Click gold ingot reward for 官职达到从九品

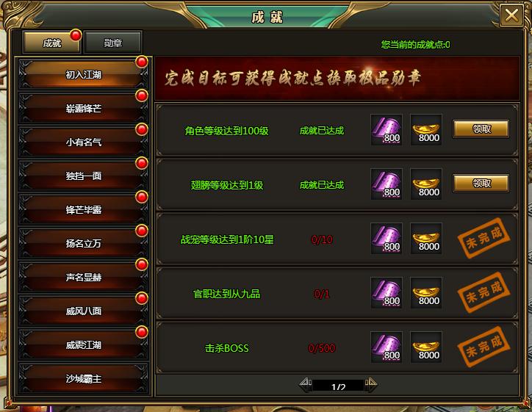pos(426,292)
